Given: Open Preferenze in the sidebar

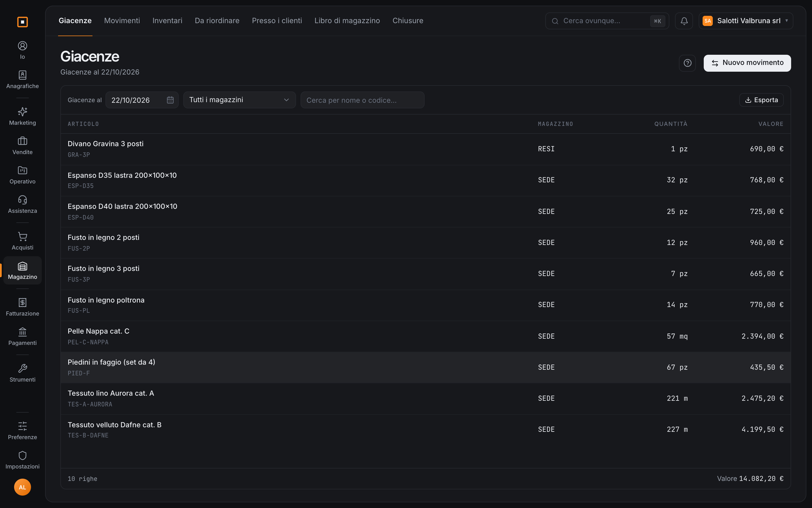Looking at the screenshot, I should [x=23, y=431].
